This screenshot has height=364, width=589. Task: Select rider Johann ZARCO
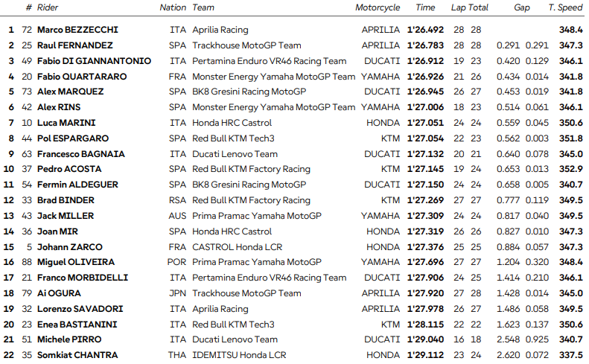[69, 246]
